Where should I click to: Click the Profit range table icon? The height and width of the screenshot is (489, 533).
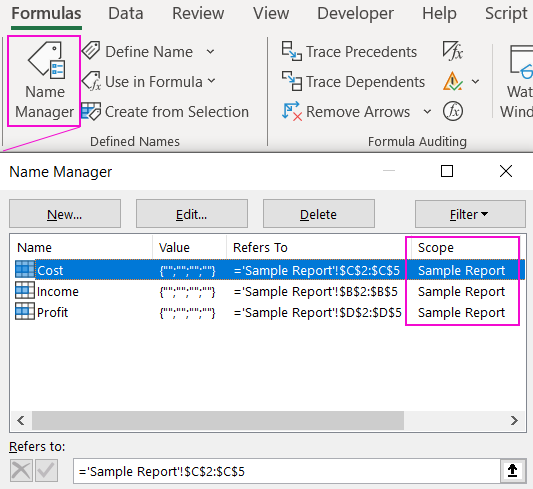coord(25,311)
